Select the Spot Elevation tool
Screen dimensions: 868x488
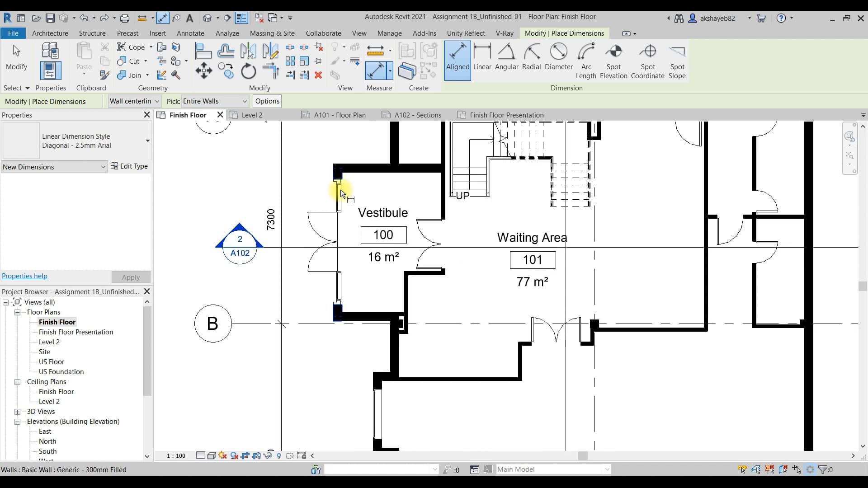point(614,61)
